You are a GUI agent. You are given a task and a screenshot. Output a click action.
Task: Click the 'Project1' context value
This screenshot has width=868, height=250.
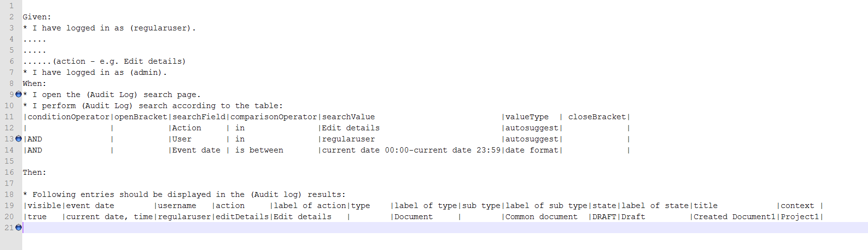pyautogui.click(x=800, y=217)
